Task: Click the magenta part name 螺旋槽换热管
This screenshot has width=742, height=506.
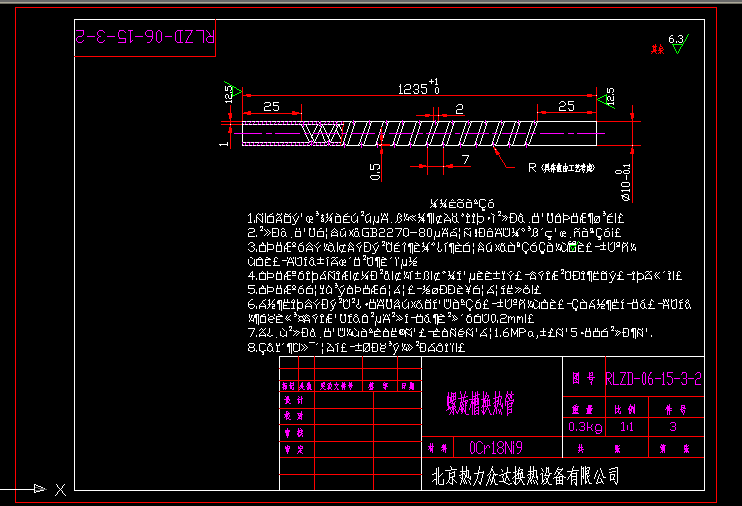Action: [x=480, y=402]
